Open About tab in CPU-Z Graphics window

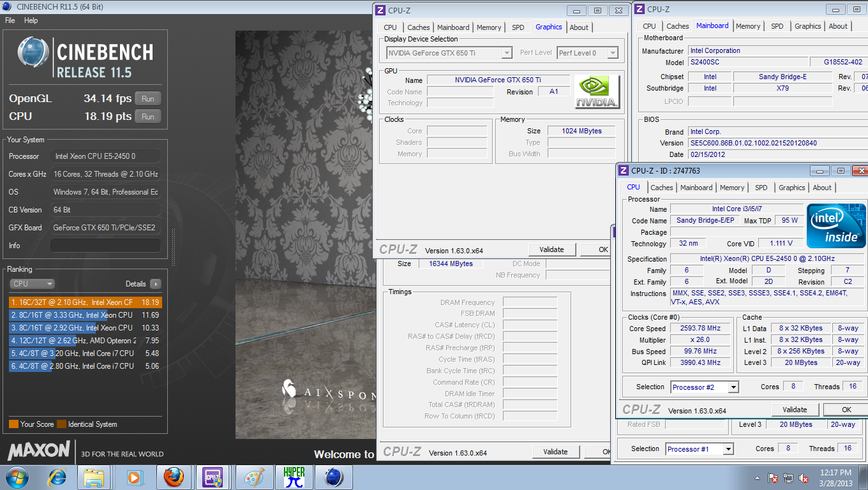(579, 27)
